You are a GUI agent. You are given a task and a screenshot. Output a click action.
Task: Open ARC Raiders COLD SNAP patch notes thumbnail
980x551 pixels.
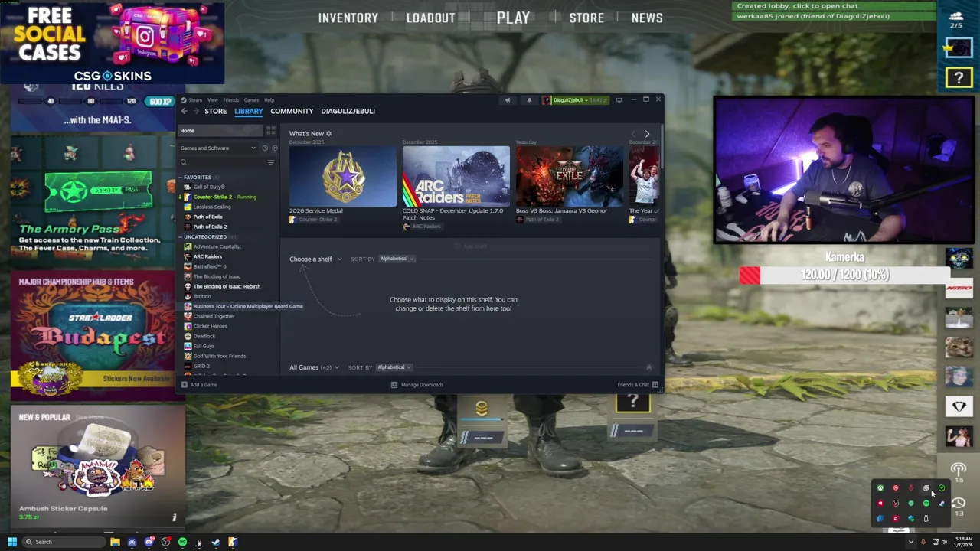[456, 177]
